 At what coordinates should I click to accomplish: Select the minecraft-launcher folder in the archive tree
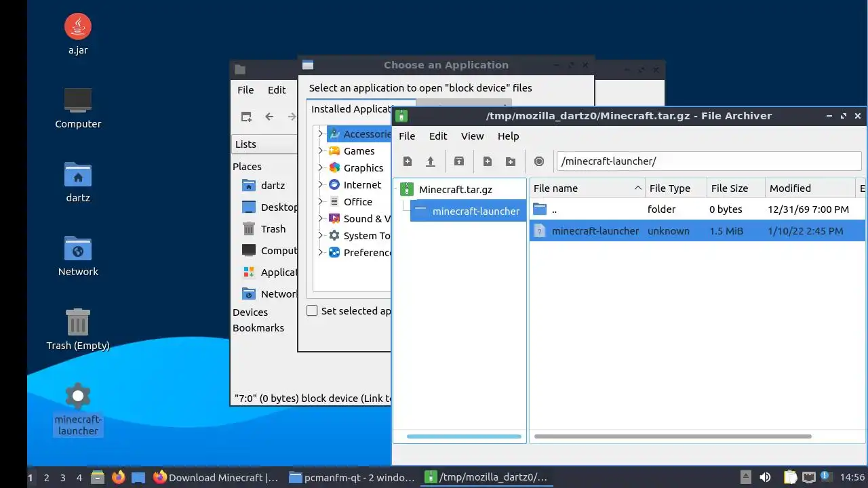[x=468, y=211]
